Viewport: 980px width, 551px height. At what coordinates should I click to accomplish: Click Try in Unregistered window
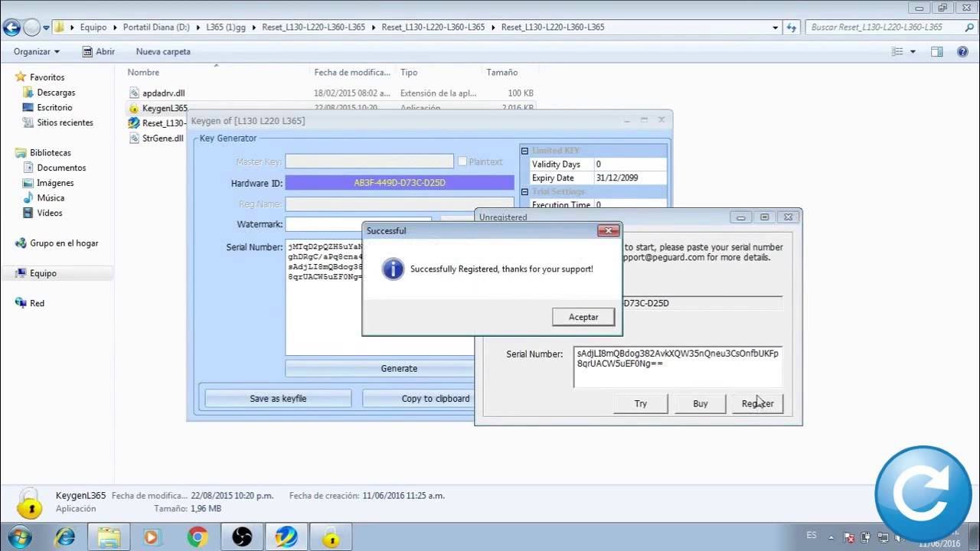(641, 403)
